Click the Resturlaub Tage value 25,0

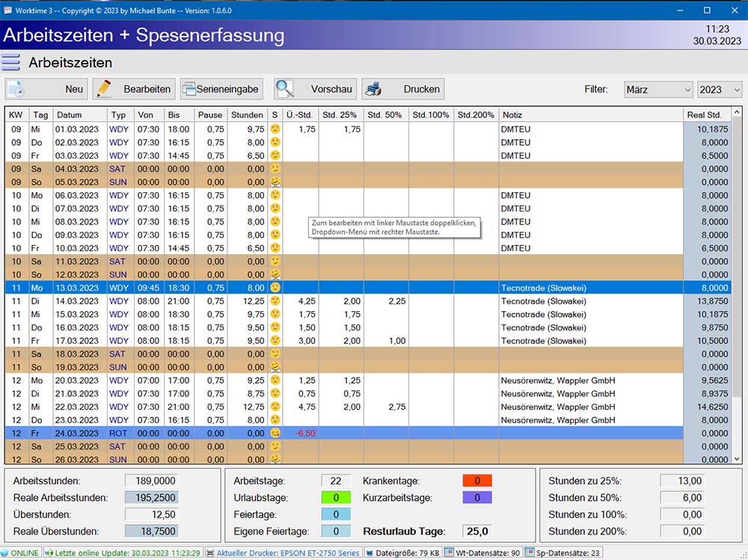477,532
